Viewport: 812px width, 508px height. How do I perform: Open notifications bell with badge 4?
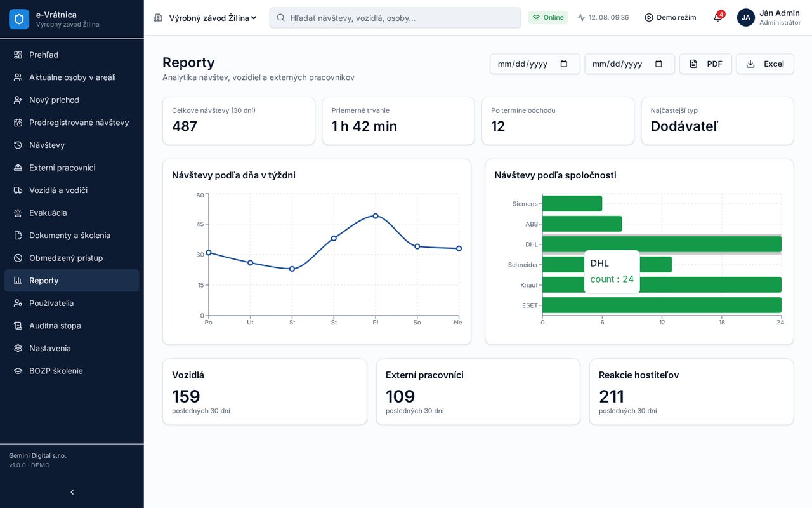pos(718,17)
